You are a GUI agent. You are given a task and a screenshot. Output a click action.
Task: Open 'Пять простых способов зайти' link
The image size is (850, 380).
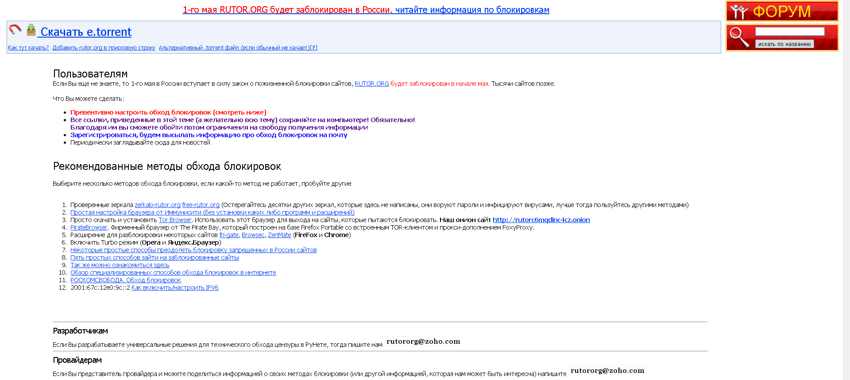[x=154, y=257]
